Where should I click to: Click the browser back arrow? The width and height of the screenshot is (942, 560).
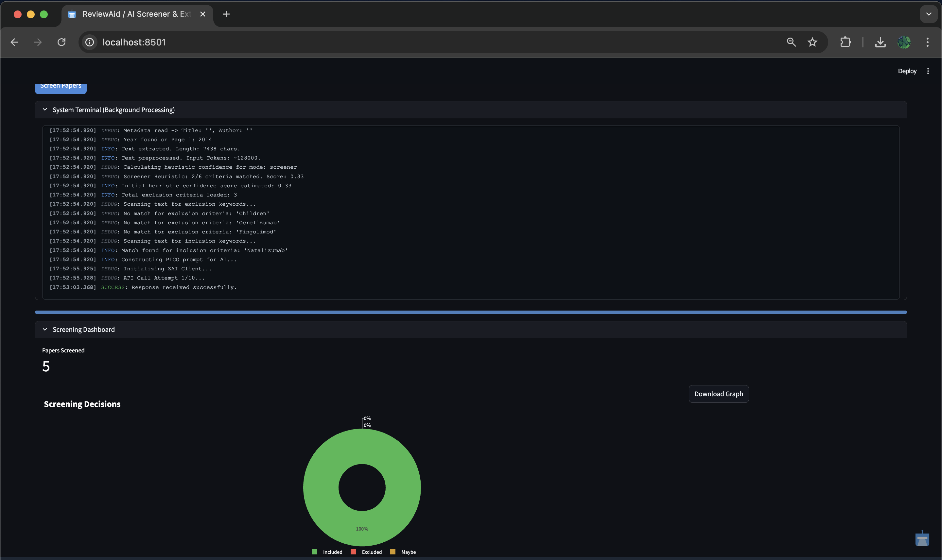tap(14, 42)
